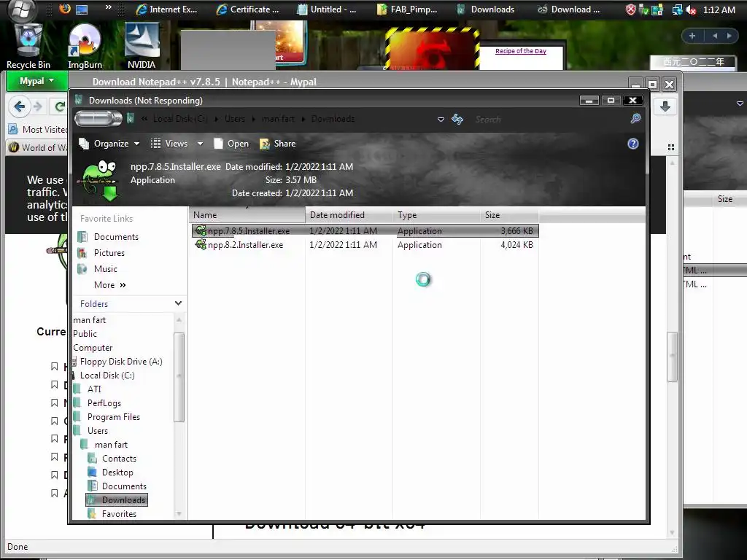Click Mypal browser forward arrow
This screenshot has width=747, height=560.
pos(38,106)
